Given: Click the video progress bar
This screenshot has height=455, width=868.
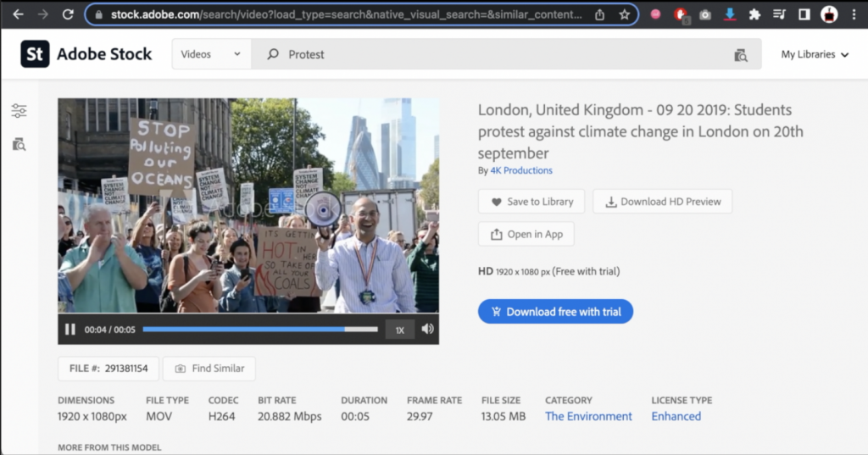Looking at the screenshot, I should point(260,329).
